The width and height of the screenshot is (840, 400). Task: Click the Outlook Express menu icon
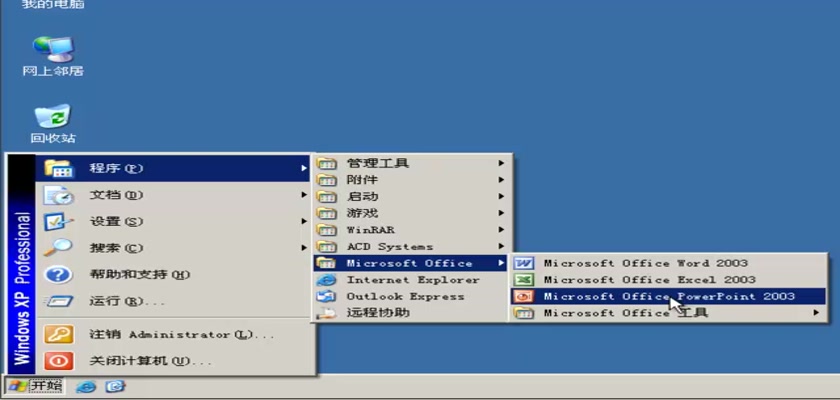[326, 296]
